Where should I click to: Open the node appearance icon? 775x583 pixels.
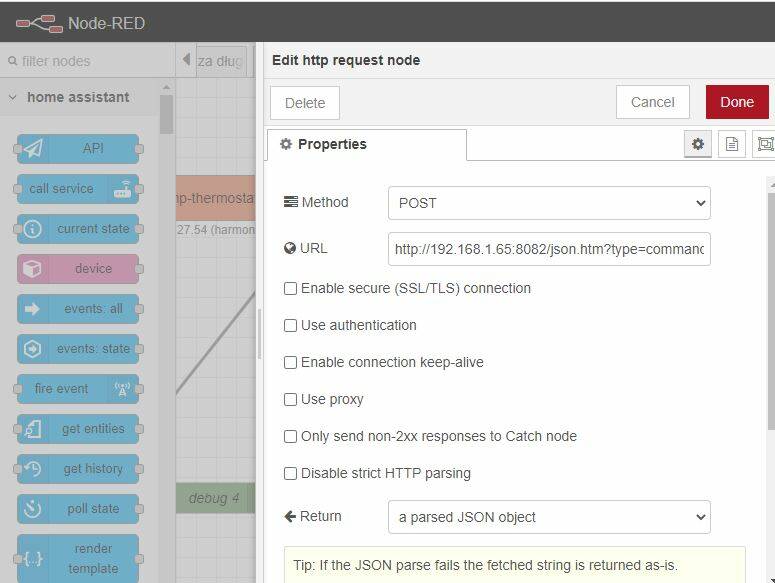tap(765, 144)
